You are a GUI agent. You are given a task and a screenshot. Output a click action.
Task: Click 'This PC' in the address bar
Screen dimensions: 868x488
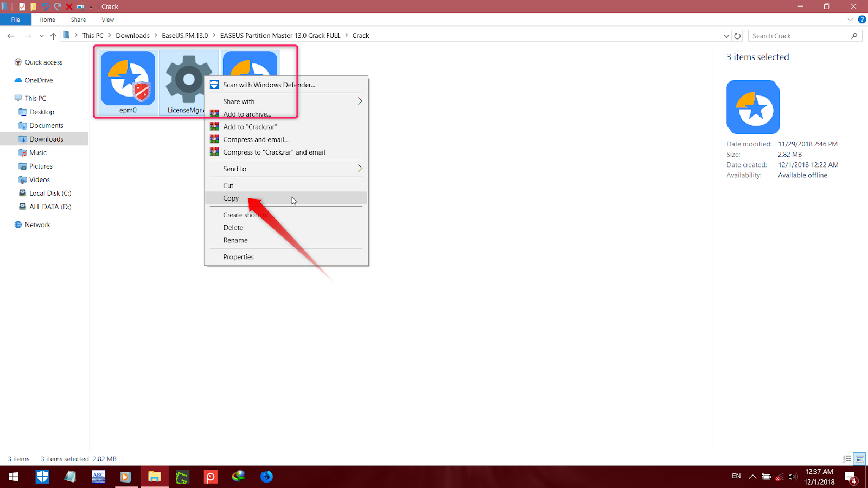93,36
